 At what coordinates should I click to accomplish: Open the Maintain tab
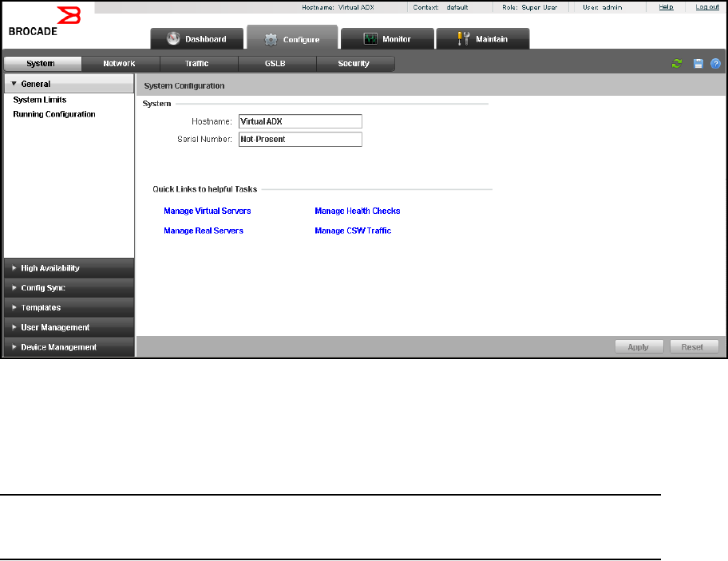482,39
